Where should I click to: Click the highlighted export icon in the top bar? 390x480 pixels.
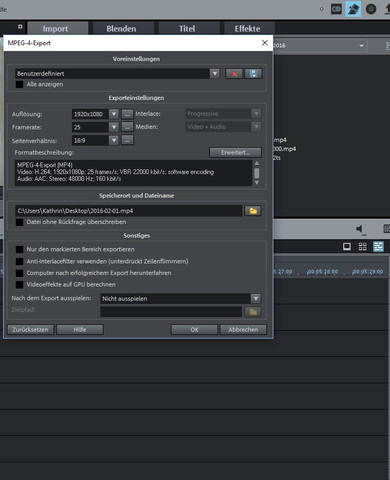coord(353,9)
